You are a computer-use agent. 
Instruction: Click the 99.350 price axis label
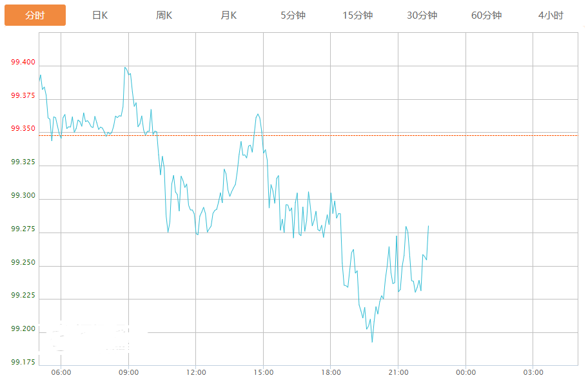tap(23, 129)
